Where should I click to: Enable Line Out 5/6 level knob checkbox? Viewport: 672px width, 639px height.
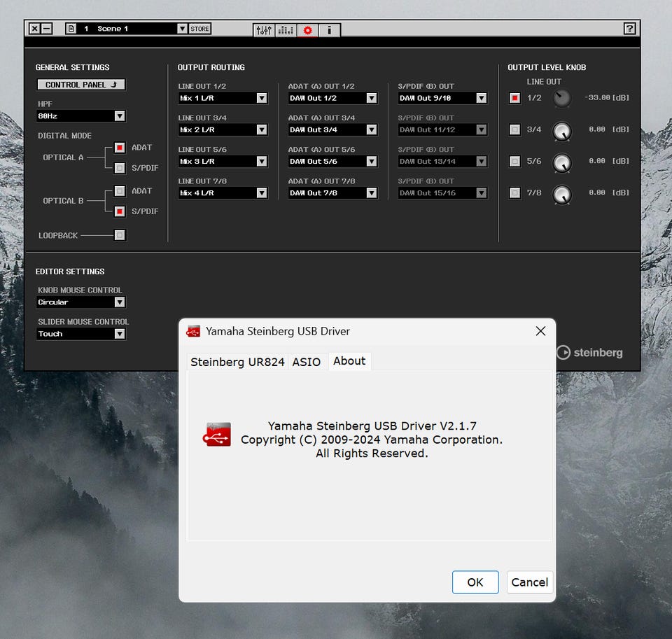(515, 161)
